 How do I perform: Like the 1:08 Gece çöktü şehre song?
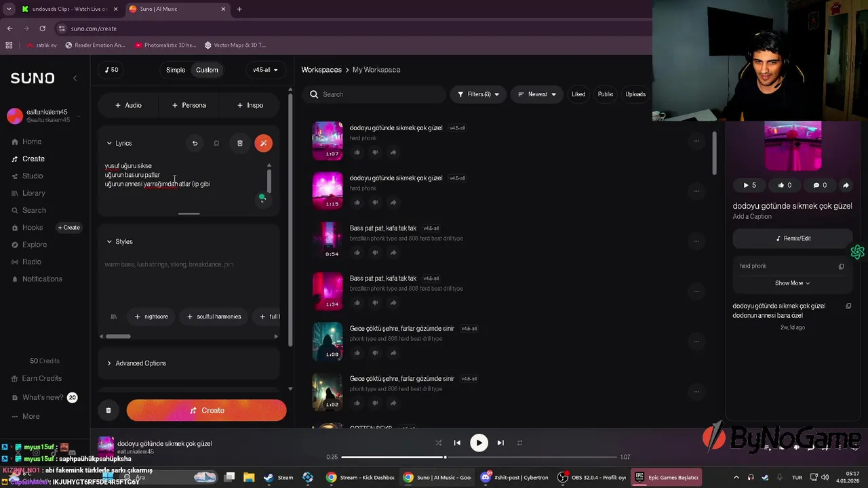[x=357, y=353]
